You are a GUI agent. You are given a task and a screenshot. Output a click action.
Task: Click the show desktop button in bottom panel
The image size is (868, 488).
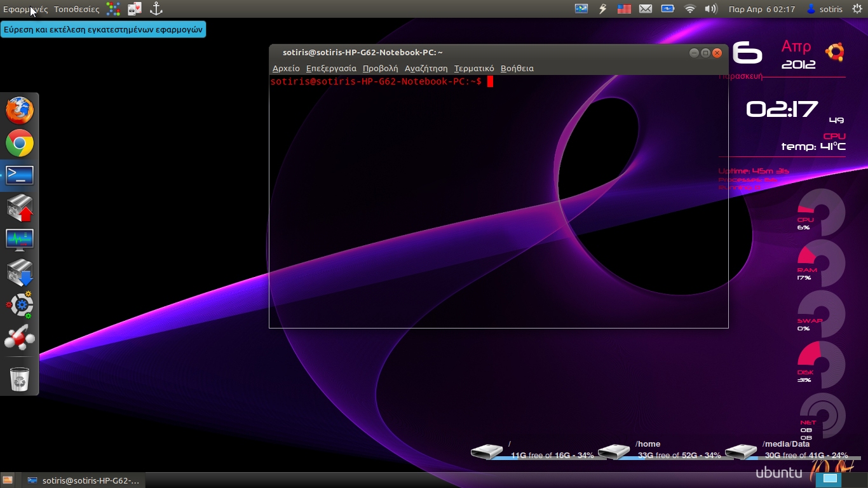[8, 480]
